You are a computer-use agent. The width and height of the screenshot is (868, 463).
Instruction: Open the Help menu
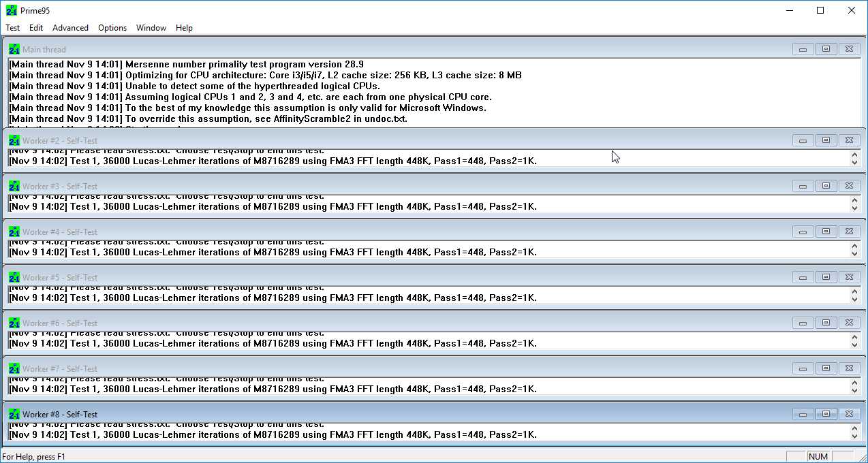[x=184, y=28]
